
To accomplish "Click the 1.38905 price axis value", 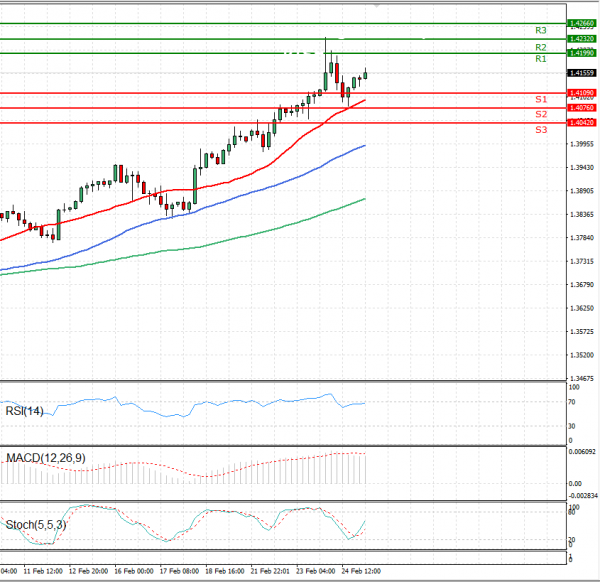I will click(x=582, y=191).
